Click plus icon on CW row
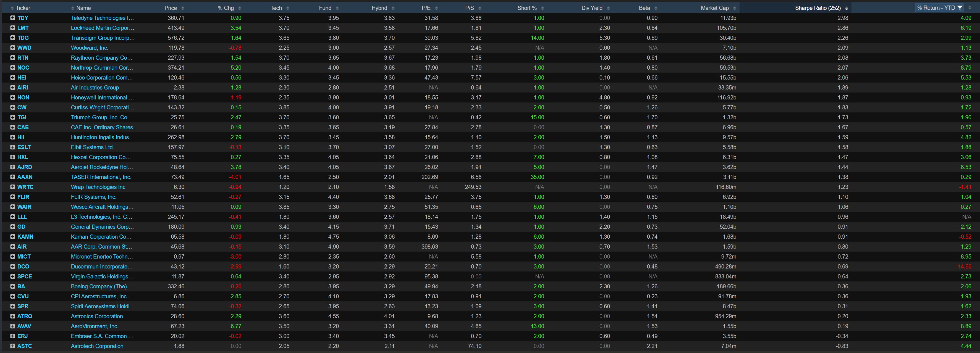The width and height of the screenshot is (980, 353). (12, 107)
